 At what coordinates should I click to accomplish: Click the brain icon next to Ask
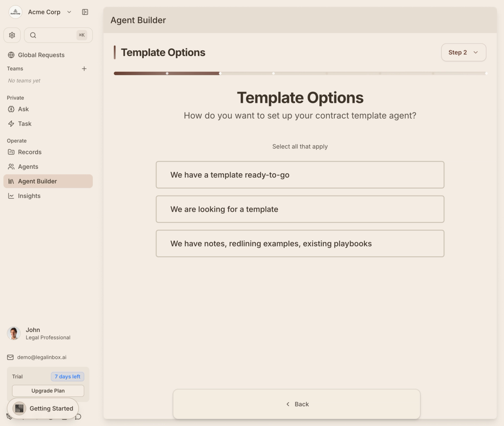pos(11,109)
